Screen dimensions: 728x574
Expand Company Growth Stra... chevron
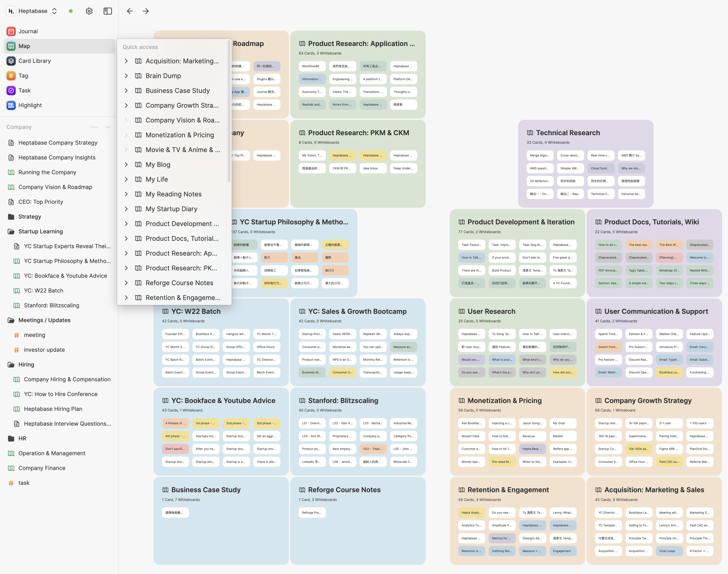click(x=126, y=105)
